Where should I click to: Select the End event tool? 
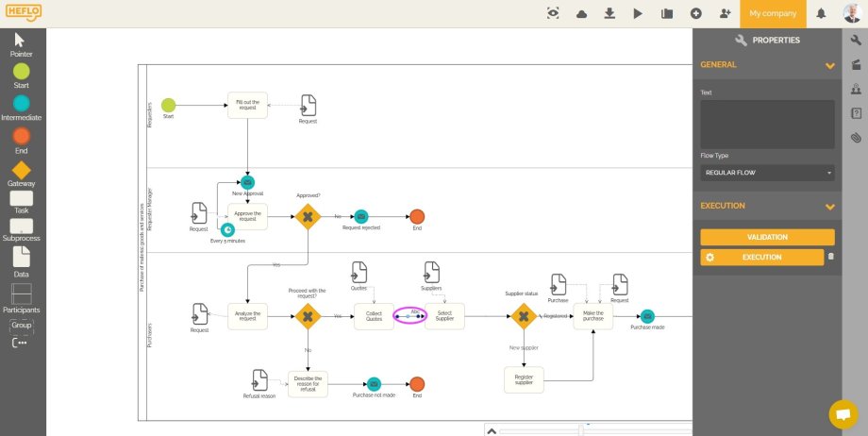tap(21, 136)
